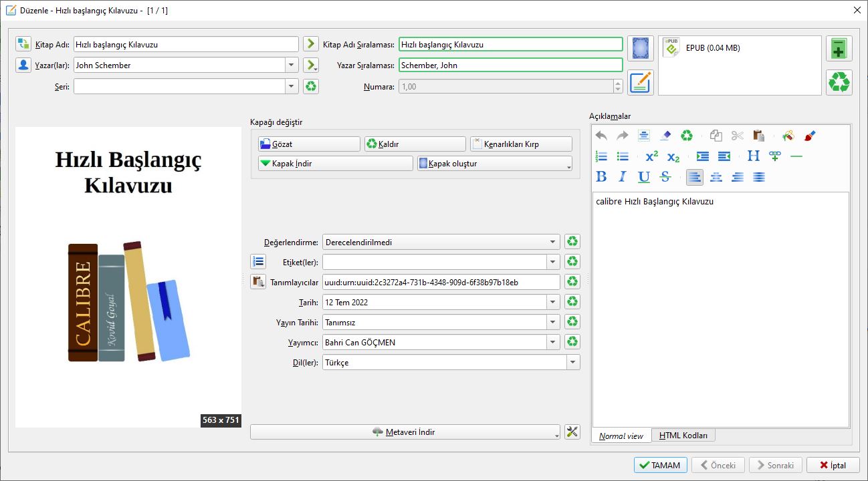Viewport: 868px width, 481px height.
Task: Remove formatting eraser icon
Action: pyautogui.click(x=665, y=136)
